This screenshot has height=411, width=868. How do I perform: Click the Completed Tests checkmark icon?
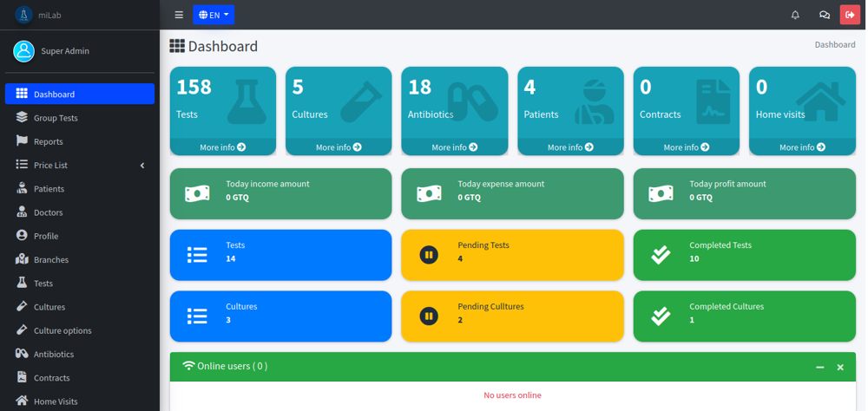tap(661, 254)
